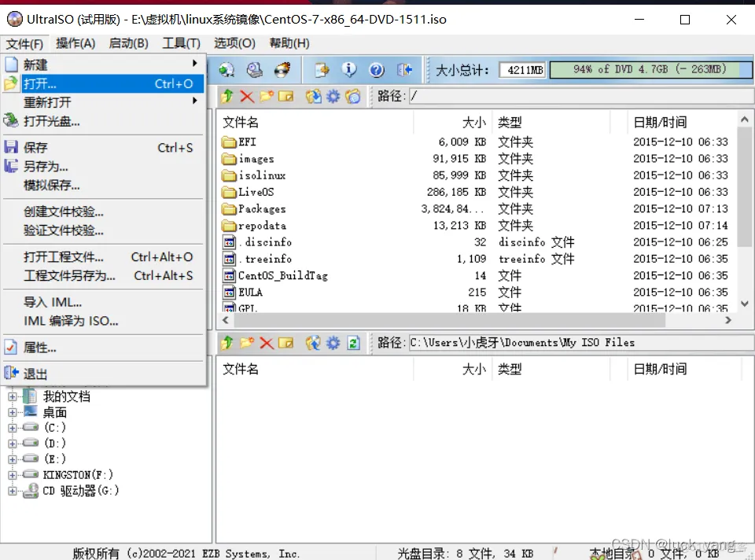
Task: Click the burn CD/DVD image icon with flame
Action: (281, 71)
